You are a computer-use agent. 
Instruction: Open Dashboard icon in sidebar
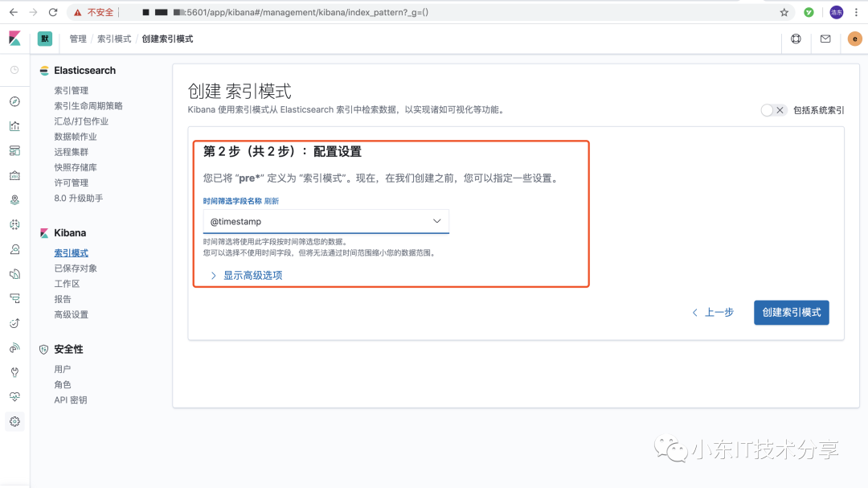(15, 150)
